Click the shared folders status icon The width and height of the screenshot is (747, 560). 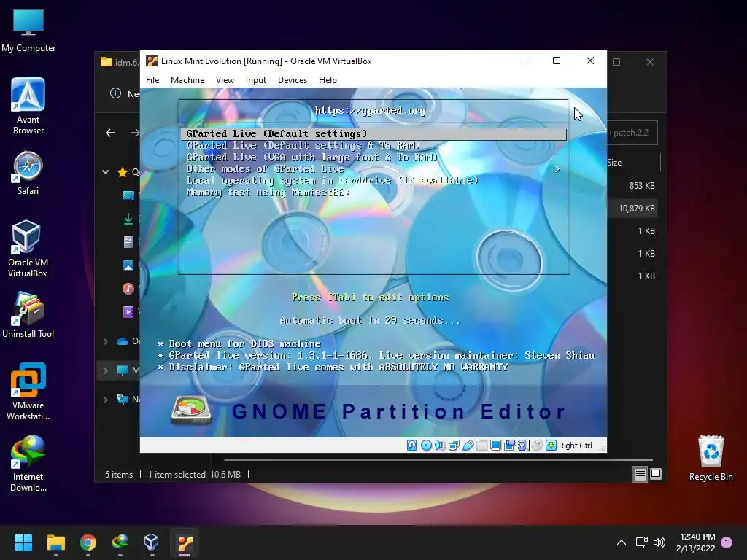[481, 446]
